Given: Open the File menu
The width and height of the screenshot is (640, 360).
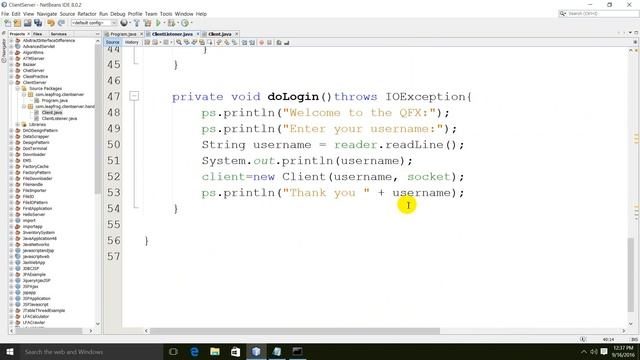Looking at the screenshot, I should click(x=5, y=14).
